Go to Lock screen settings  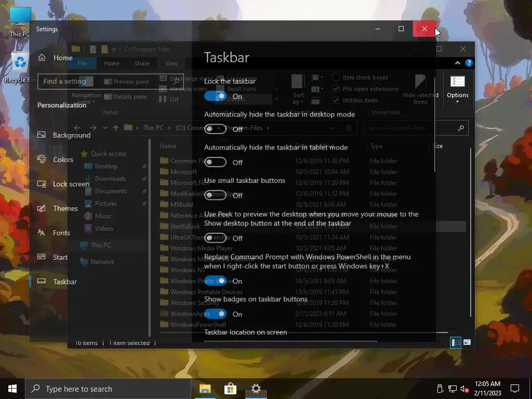(63, 184)
